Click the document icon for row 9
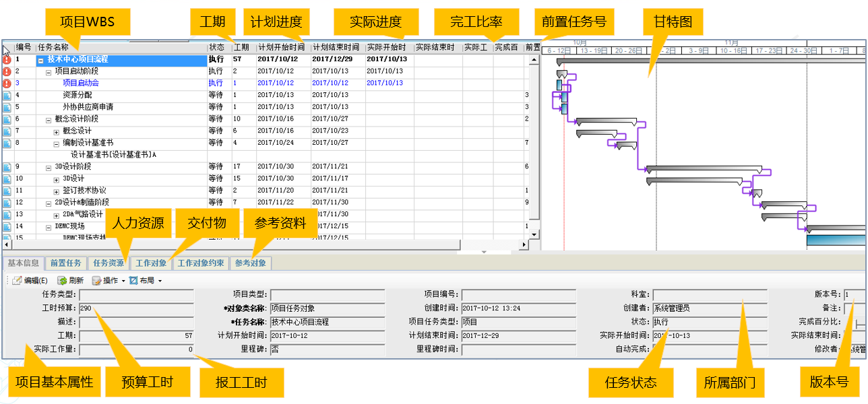The image size is (868, 404). tap(7, 167)
